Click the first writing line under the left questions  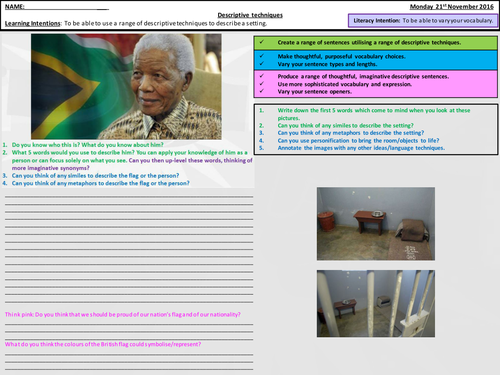[x=129, y=197]
